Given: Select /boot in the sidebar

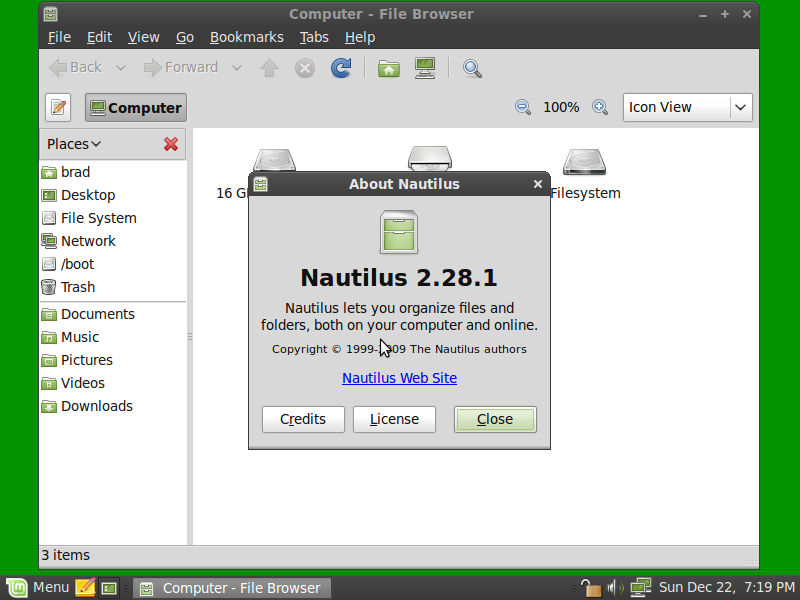Looking at the screenshot, I should pos(113,264).
